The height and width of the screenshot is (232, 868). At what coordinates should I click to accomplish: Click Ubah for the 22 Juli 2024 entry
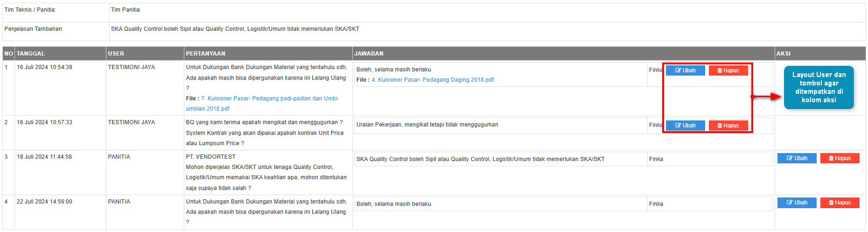[797, 203]
